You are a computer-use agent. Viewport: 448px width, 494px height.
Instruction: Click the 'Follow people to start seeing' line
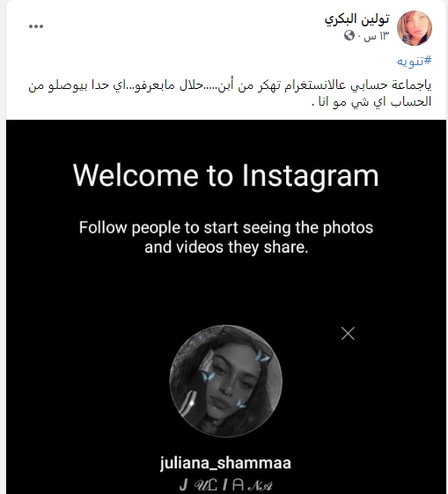pos(226,228)
